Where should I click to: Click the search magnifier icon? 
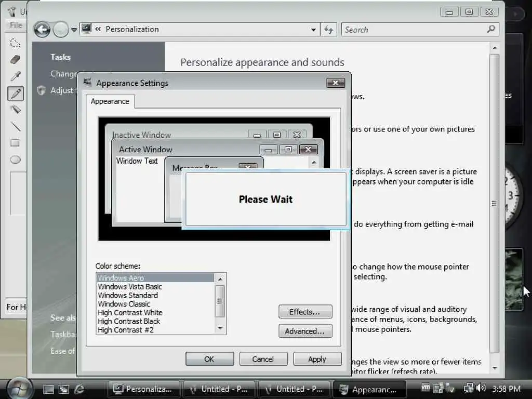pos(491,29)
